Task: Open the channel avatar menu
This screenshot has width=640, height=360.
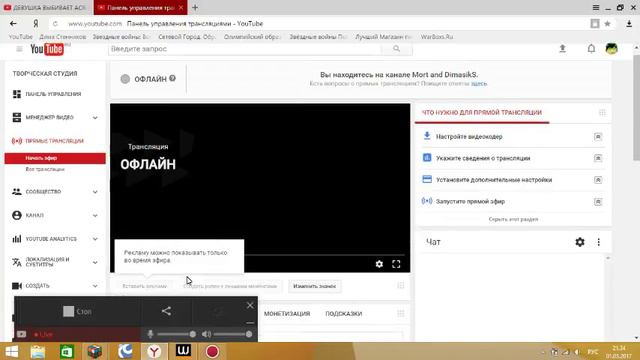Action: [611, 49]
